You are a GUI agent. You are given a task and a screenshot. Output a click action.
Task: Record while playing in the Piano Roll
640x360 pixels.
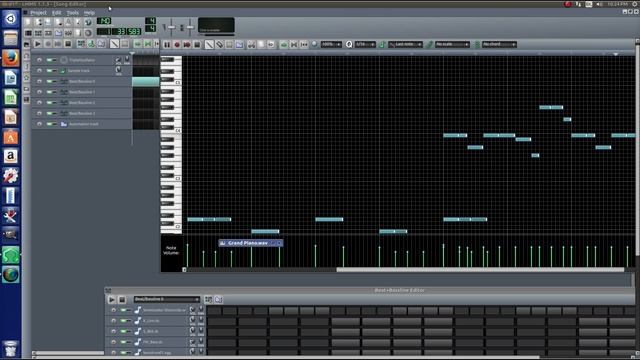point(187,44)
